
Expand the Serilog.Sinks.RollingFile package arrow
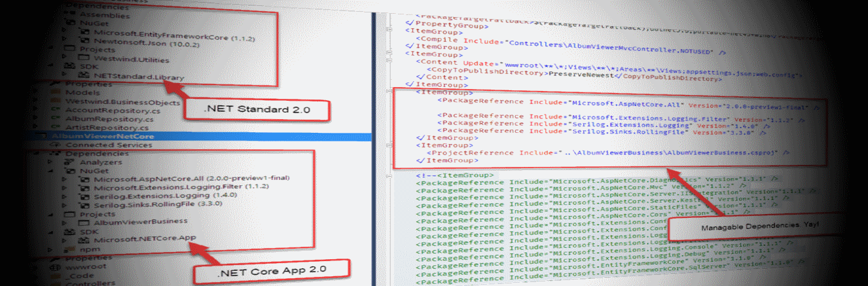65,205
